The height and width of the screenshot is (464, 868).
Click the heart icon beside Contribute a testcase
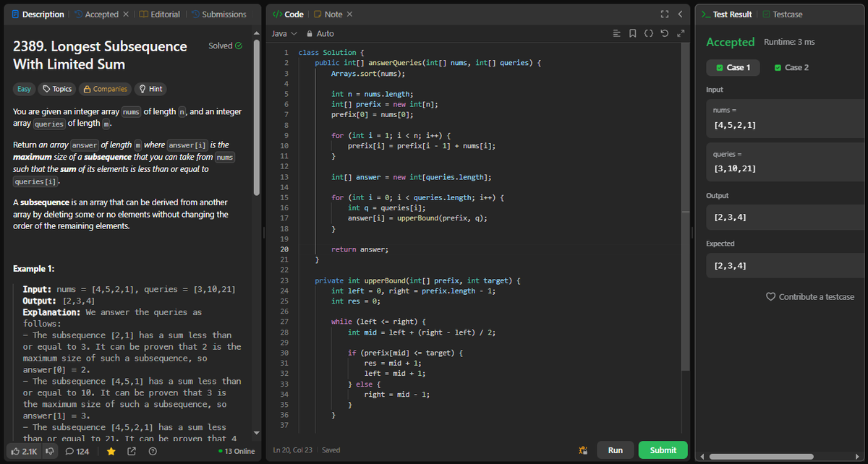[x=770, y=297]
